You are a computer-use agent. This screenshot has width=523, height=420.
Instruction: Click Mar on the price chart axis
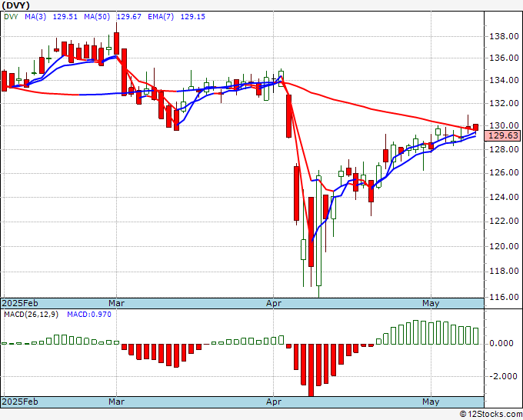coord(116,303)
